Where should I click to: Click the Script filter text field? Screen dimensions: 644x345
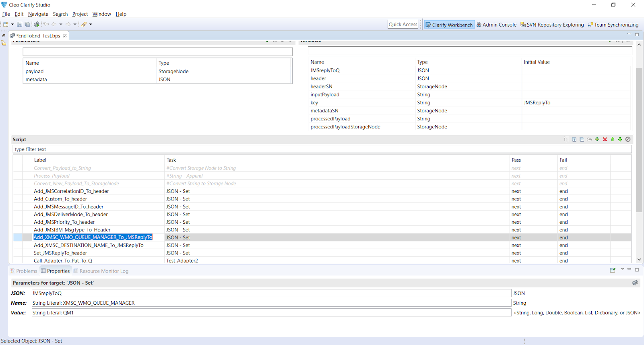tap(322, 149)
